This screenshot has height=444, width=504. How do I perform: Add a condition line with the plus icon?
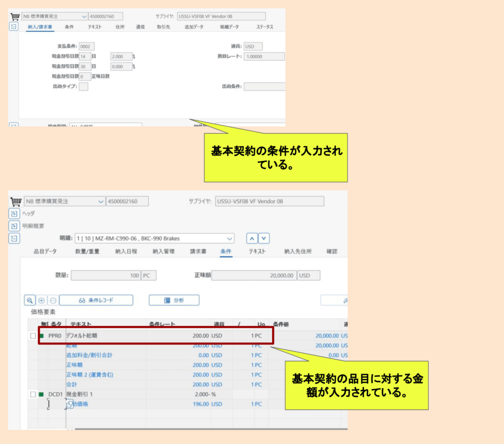click(x=41, y=300)
